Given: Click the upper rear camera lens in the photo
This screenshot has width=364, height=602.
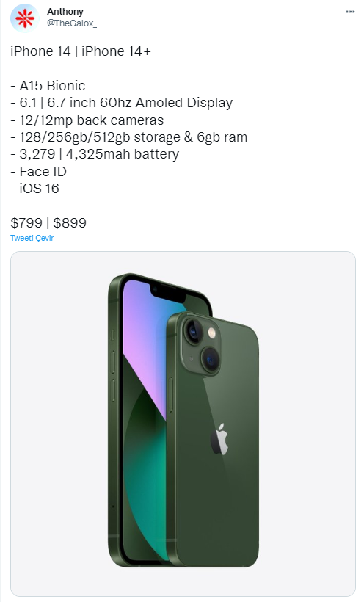Looking at the screenshot, I should point(193,331).
